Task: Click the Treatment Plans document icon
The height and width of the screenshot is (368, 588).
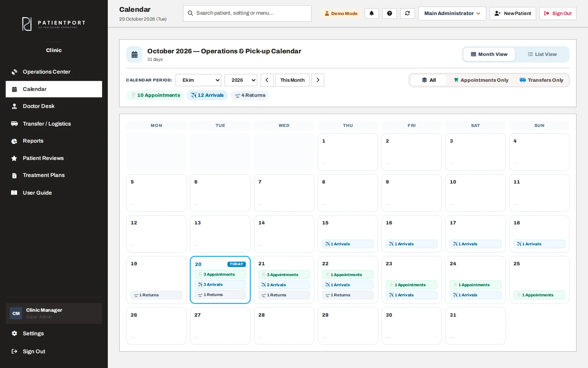Action: coord(14,176)
